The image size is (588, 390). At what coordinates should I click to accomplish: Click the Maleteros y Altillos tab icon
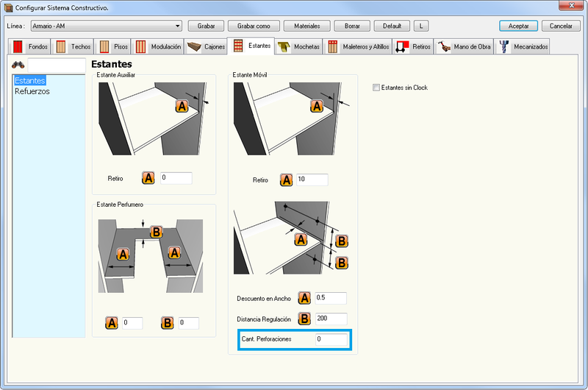coord(333,46)
